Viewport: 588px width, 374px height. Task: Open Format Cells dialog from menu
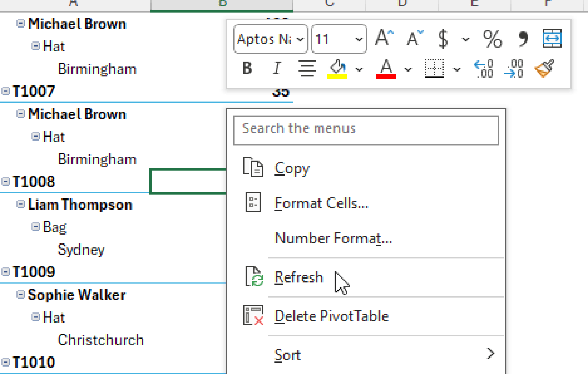click(321, 203)
